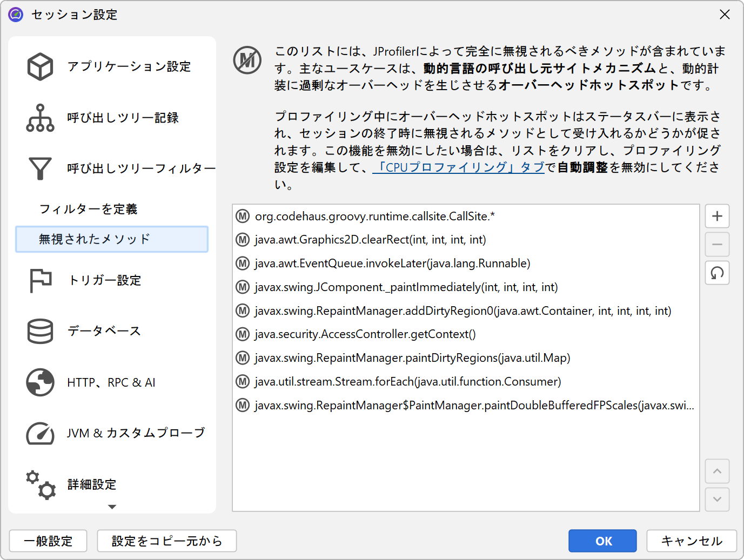Open アプリケーション設定 cube icon
The width and height of the screenshot is (744, 560).
(x=40, y=66)
